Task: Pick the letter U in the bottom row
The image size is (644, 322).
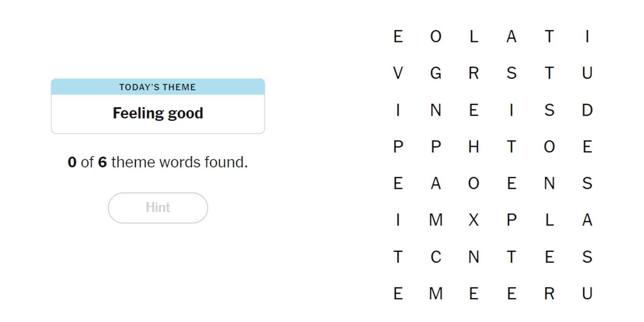Action: click(x=587, y=294)
